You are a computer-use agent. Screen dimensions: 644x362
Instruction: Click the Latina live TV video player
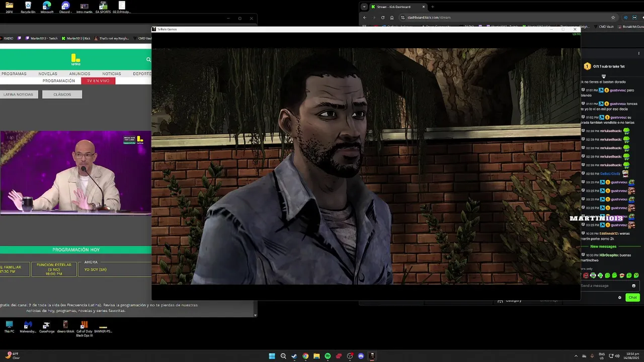click(75, 172)
